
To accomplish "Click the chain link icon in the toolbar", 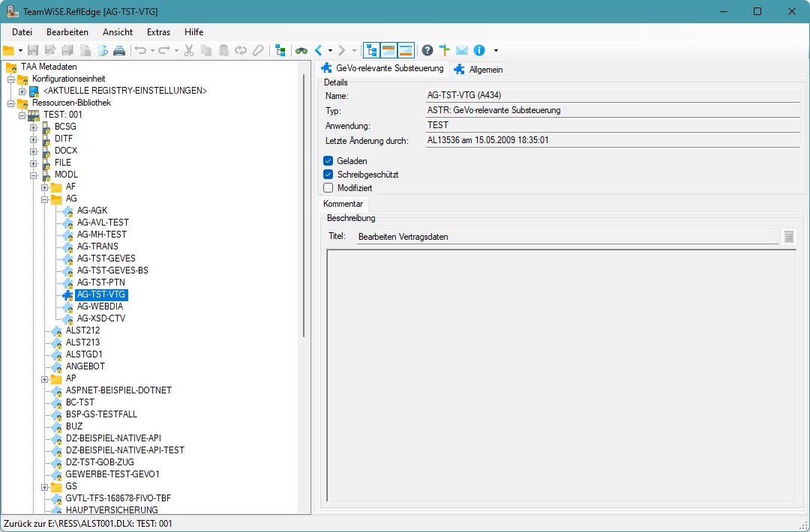I will point(241,50).
